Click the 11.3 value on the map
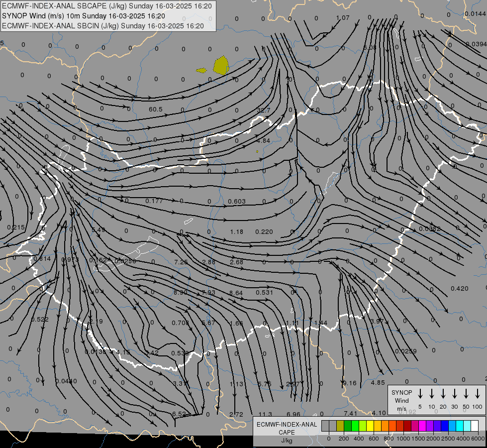 coord(265,415)
